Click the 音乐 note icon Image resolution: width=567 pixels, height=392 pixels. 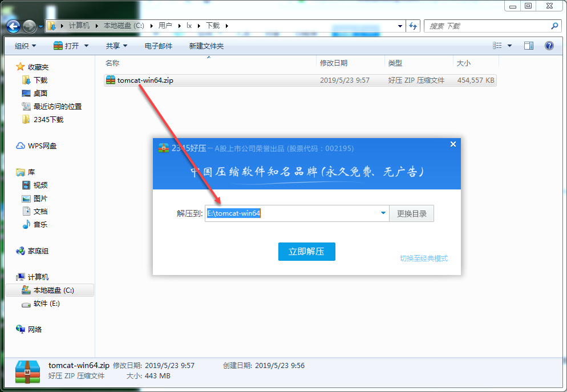[26, 224]
